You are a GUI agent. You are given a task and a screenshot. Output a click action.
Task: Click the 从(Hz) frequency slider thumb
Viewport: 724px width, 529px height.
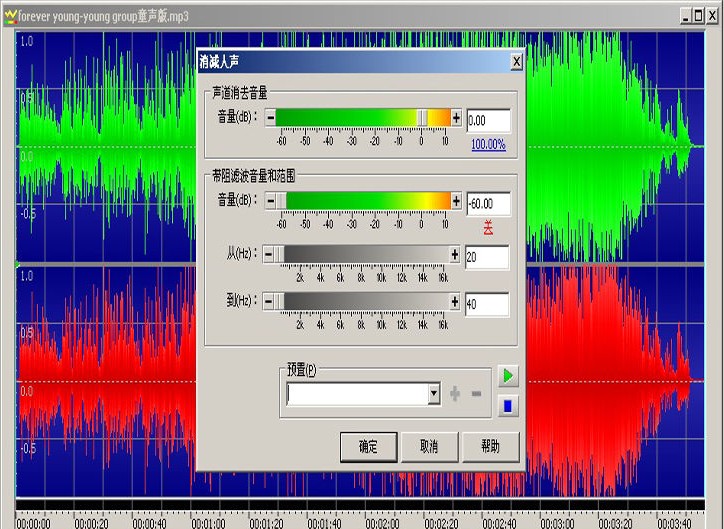pyautogui.click(x=279, y=254)
